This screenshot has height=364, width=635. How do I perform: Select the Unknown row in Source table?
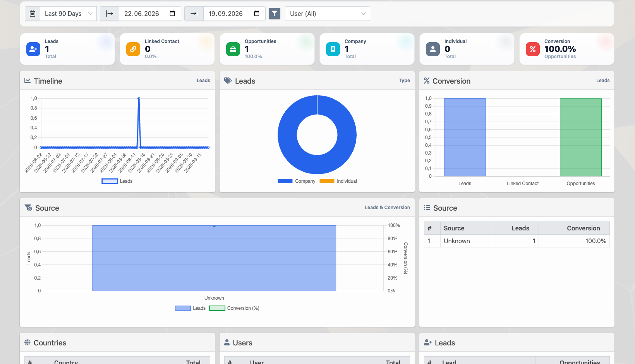(517, 241)
